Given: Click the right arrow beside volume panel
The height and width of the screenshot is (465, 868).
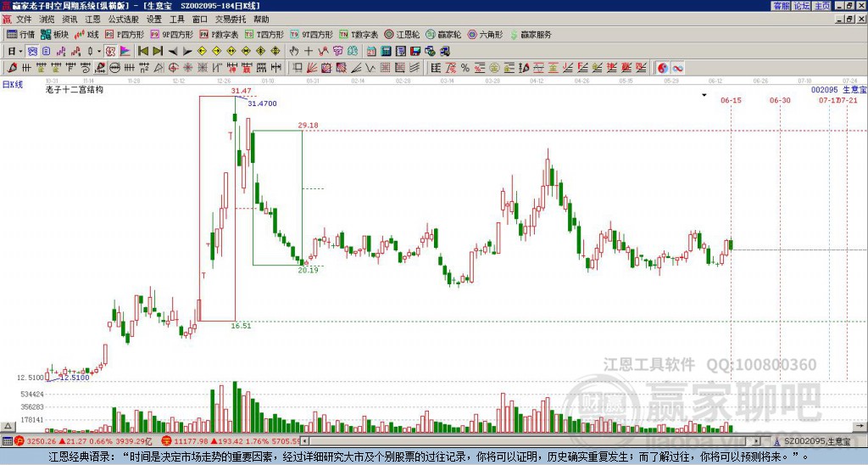Looking at the screenshot, I should (860, 426).
